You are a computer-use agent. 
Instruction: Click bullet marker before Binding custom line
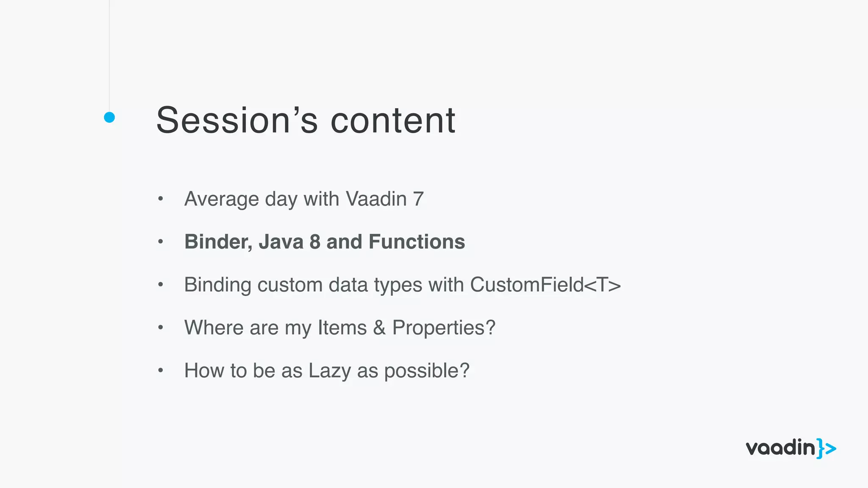[x=160, y=285]
